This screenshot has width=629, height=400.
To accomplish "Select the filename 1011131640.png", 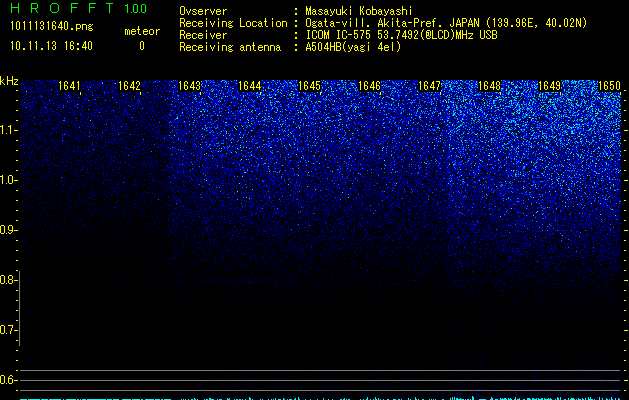I will (x=52, y=27).
